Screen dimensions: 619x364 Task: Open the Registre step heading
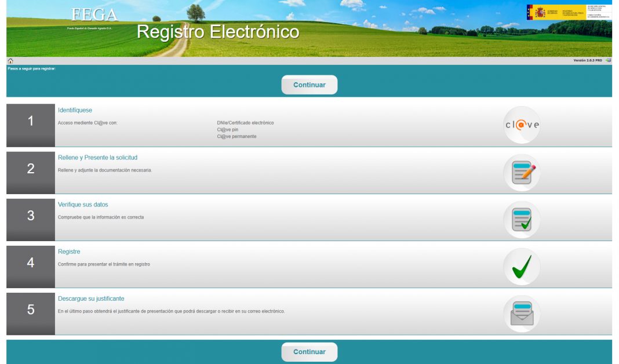tap(69, 252)
